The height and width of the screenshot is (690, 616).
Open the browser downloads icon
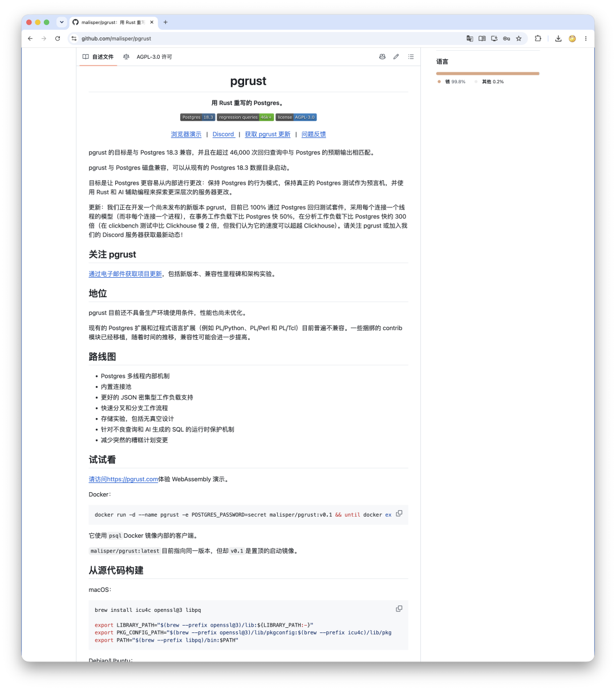558,39
